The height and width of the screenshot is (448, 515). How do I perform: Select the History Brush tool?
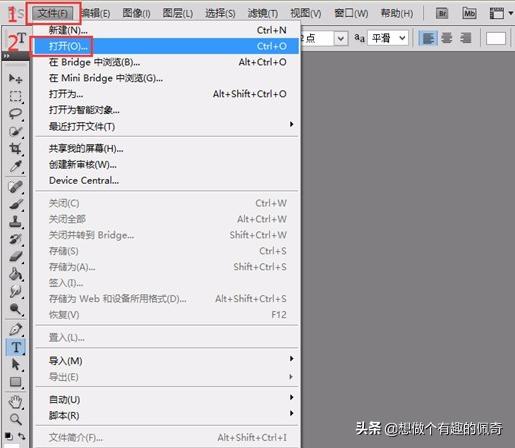click(15, 239)
